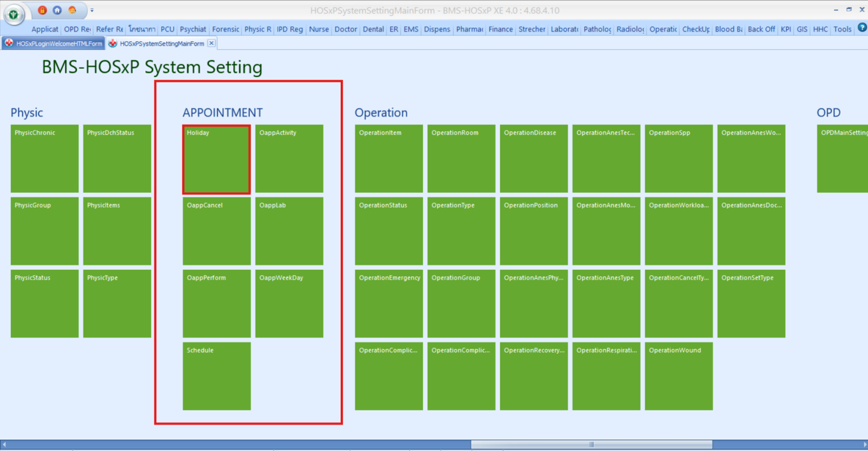Image resolution: width=868 pixels, height=451 pixels.
Task: Open the OPDMainSetting tile
Action: [843, 159]
